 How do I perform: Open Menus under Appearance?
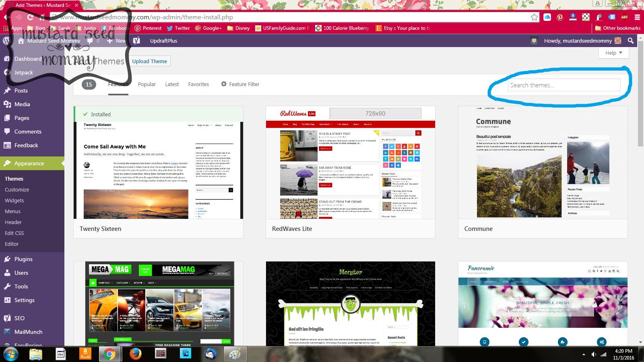(x=12, y=211)
